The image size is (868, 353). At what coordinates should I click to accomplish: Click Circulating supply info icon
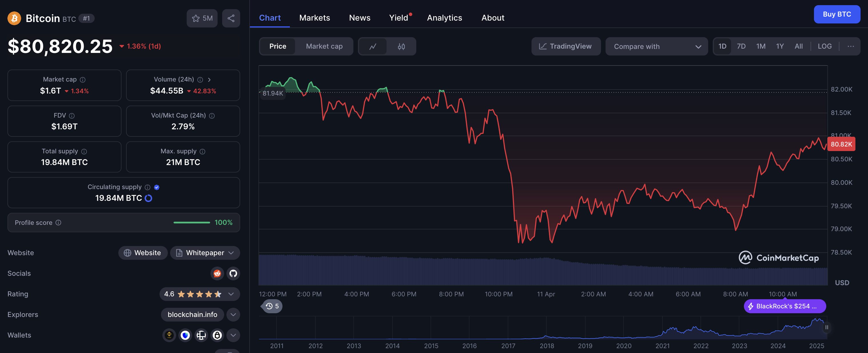tap(148, 187)
